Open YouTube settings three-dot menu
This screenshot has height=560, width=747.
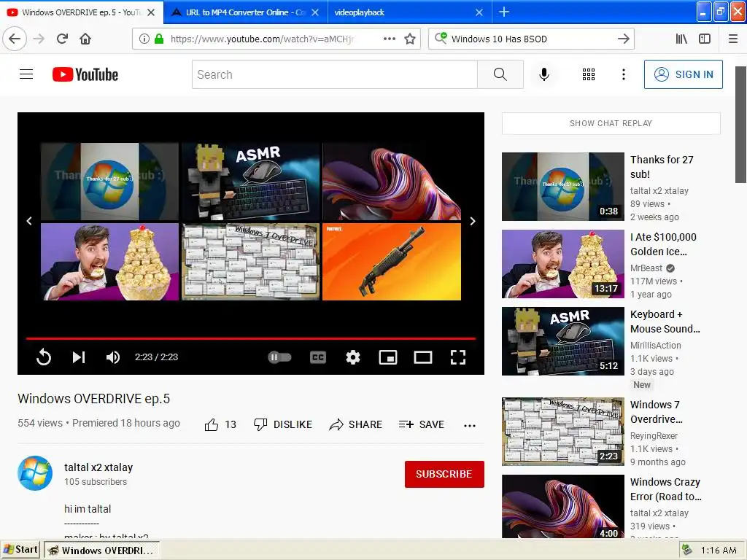623,74
